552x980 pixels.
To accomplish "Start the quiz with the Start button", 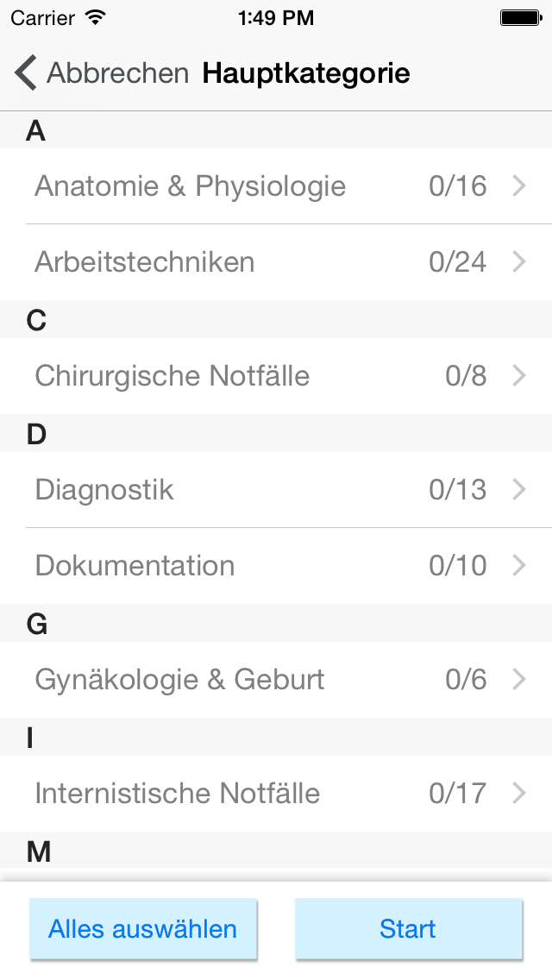I will pos(408,929).
